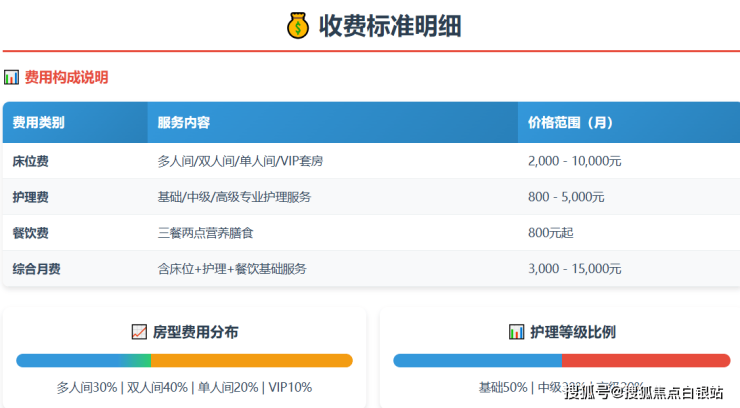
Task: Click the 收费标准明细 page heading
Action: point(390,25)
